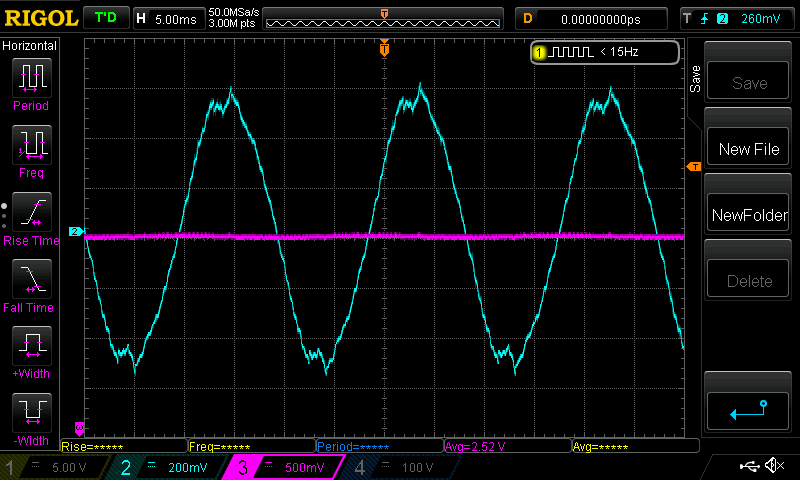Click the horizontal delay readout field
The image size is (800, 480).
click(x=601, y=18)
